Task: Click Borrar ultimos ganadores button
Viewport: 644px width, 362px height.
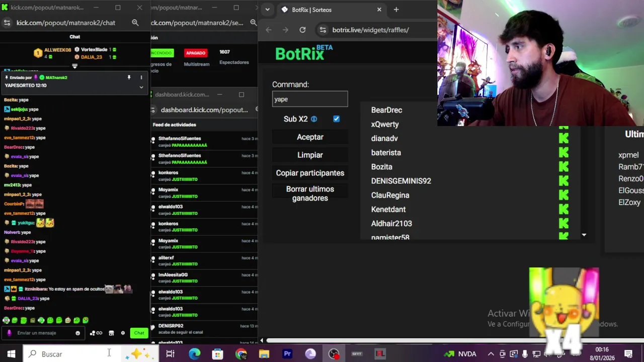Action: point(310,194)
